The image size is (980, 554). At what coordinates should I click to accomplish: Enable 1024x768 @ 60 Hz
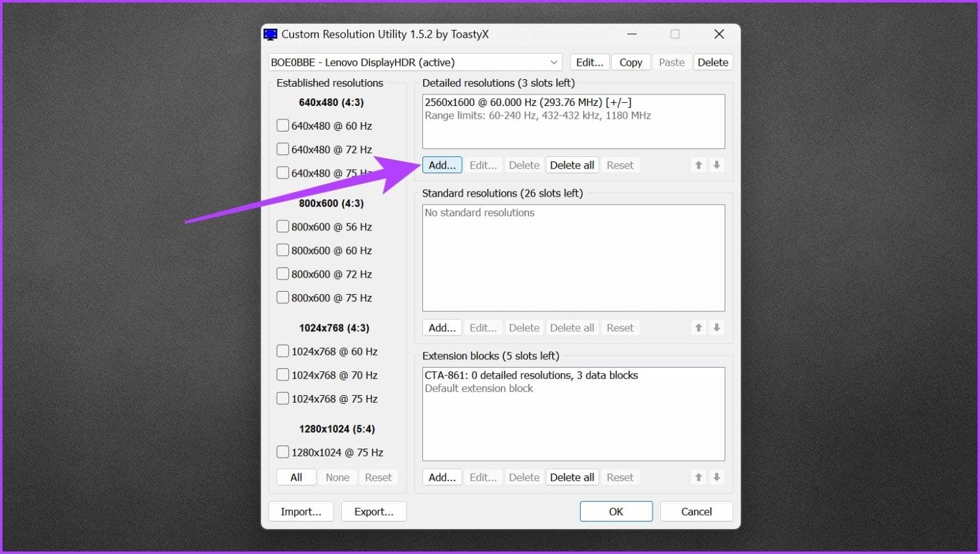[x=283, y=352]
